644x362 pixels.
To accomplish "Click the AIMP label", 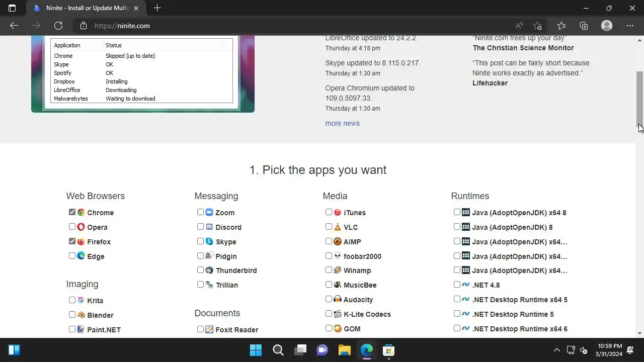I will pyautogui.click(x=352, y=242).
